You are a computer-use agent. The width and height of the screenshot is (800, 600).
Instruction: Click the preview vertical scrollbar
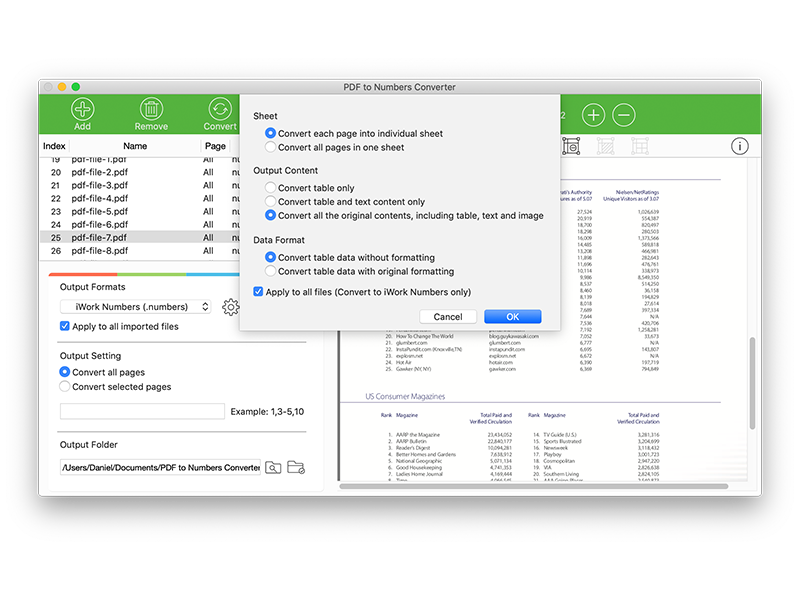[752, 383]
